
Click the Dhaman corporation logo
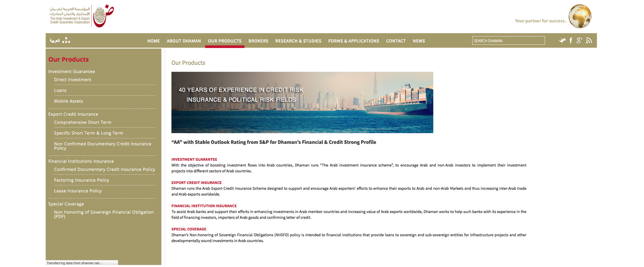82,16
